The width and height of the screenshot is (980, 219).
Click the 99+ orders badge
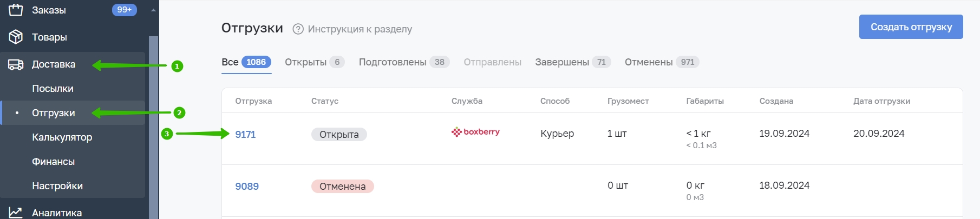tap(125, 10)
